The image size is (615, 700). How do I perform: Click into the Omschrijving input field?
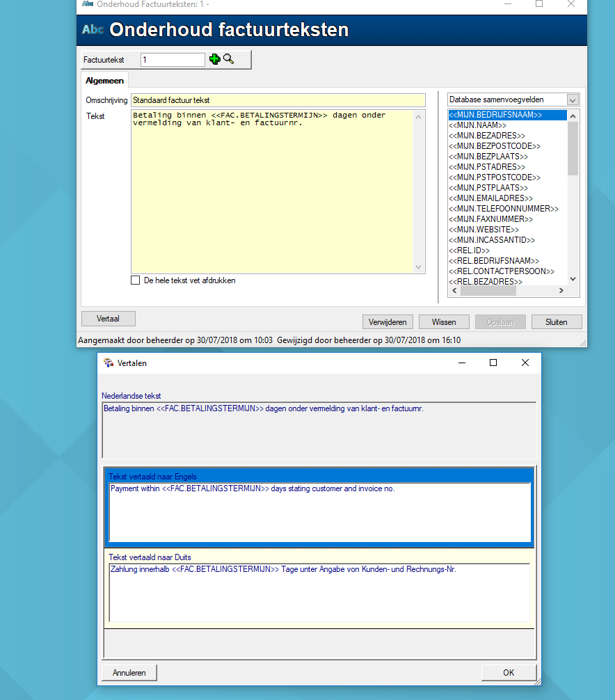pyautogui.click(x=278, y=100)
